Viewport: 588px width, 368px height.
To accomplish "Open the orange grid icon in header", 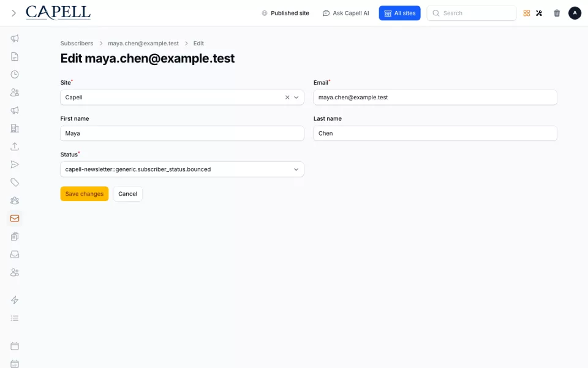I will (527, 13).
